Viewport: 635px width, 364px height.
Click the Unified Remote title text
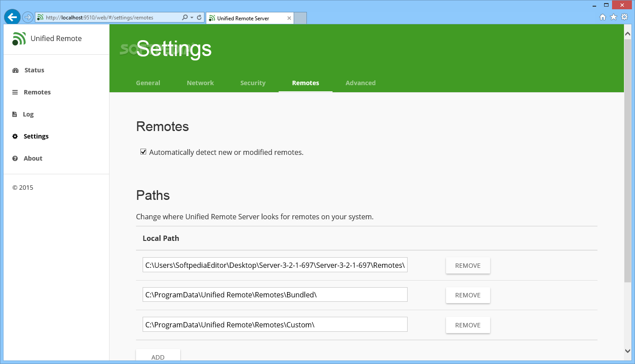point(56,38)
